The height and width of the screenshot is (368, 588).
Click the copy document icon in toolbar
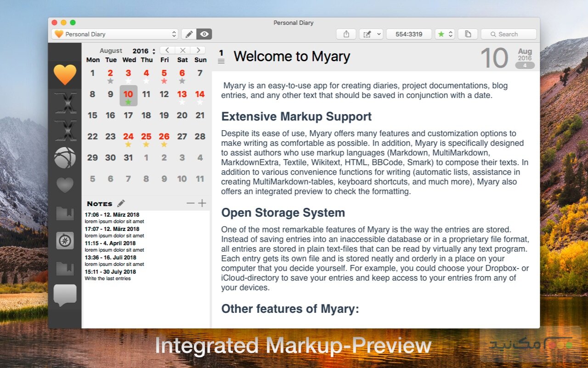(468, 34)
